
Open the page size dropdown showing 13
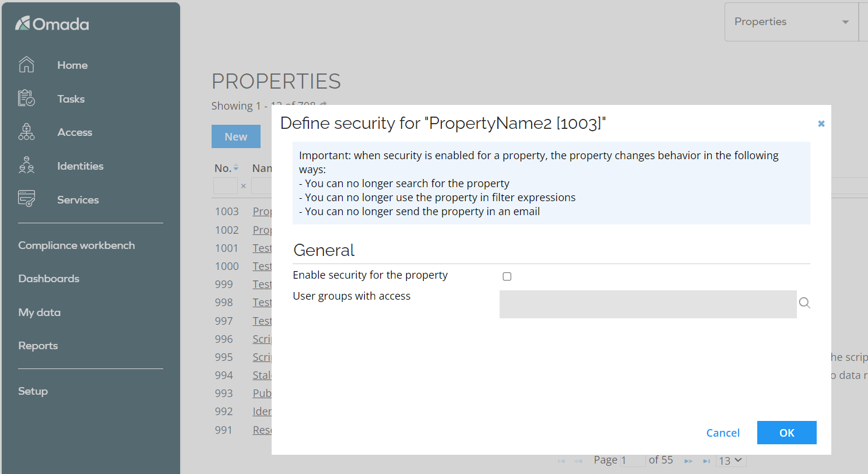(x=730, y=461)
